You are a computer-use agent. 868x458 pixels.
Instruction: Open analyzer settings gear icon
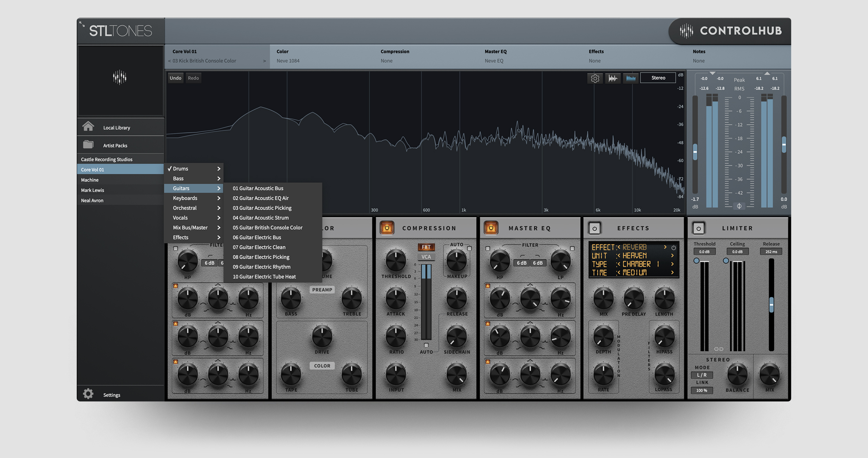(x=595, y=78)
